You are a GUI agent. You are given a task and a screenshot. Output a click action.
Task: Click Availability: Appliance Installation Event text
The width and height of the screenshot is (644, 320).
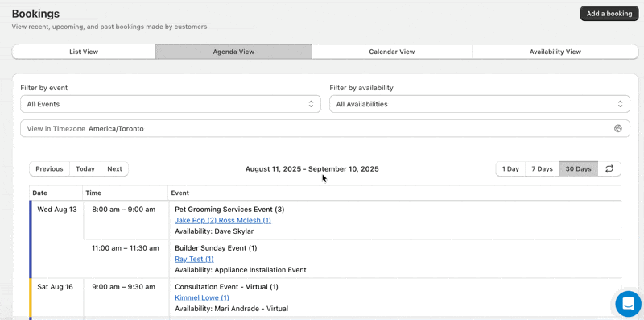click(x=241, y=270)
